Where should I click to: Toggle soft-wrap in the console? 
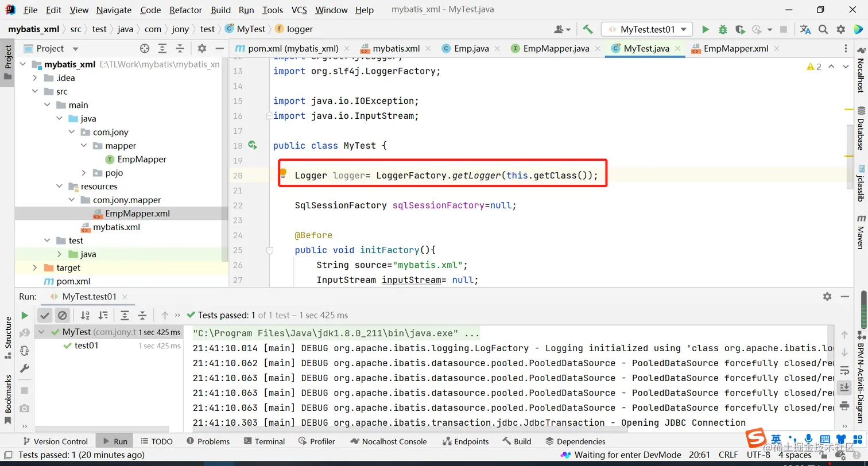(844, 370)
